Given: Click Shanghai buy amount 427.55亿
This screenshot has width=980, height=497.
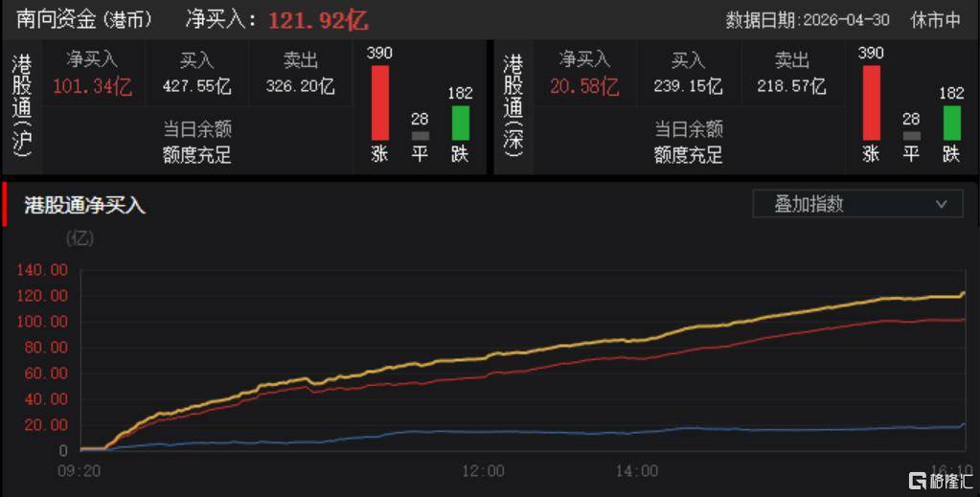Looking at the screenshot, I should [x=197, y=86].
